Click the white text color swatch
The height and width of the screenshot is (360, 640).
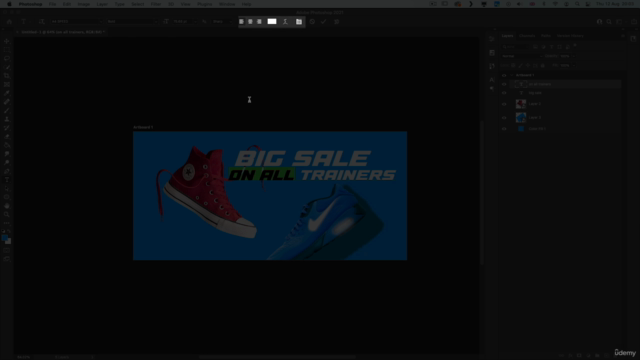tap(272, 22)
